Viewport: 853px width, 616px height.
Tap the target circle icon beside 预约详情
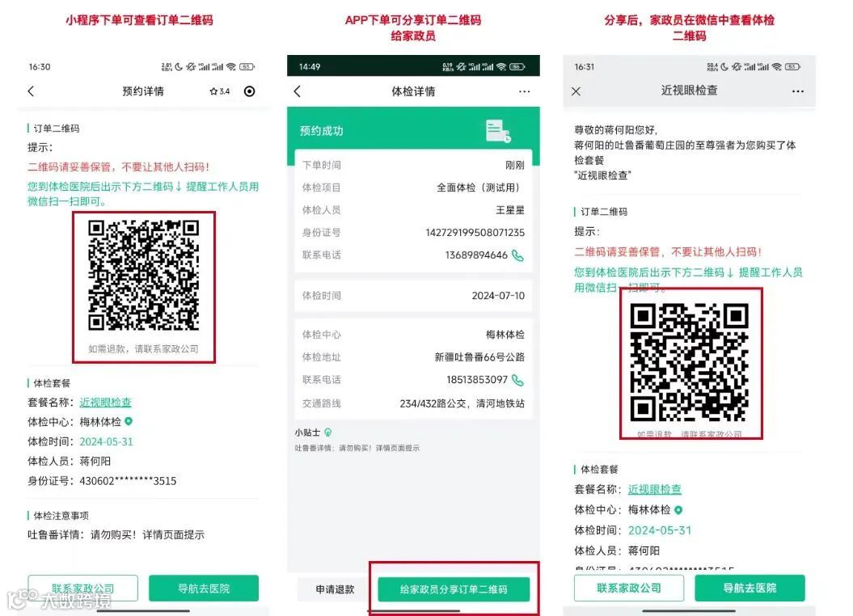pos(250,91)
